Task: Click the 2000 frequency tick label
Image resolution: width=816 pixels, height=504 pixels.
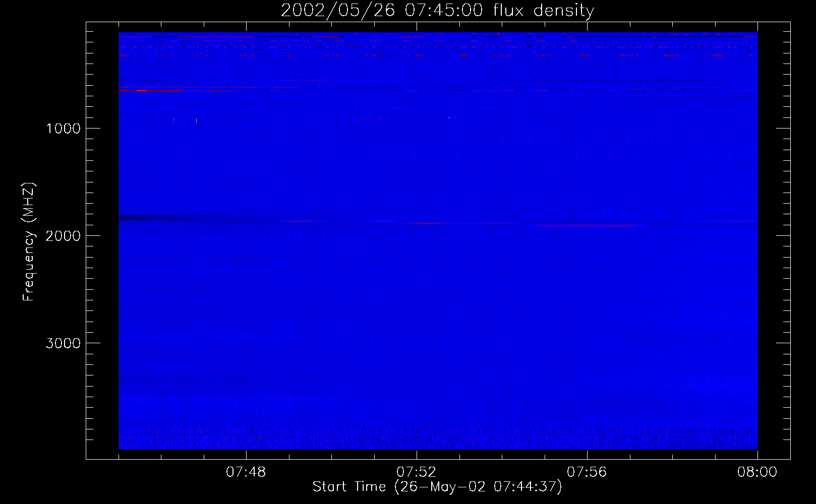Action: coord(63,236)
